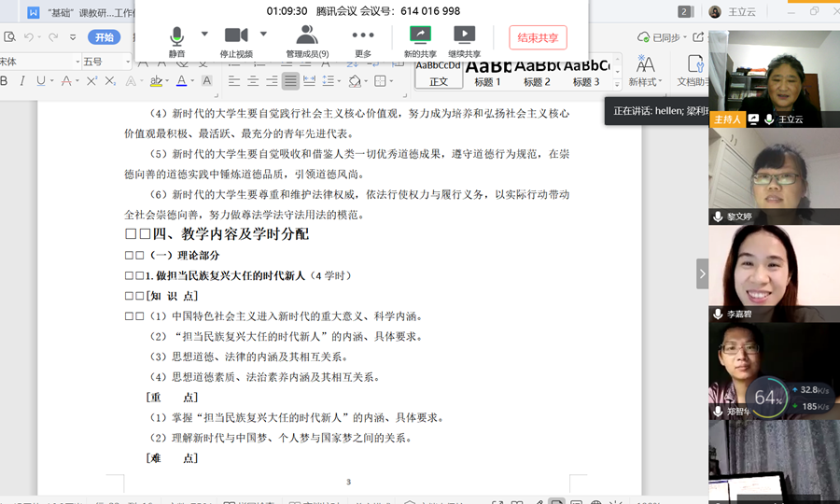Click the superscript X² icon
This screenshot has width=840, height=504.
[x=91, y=82]
